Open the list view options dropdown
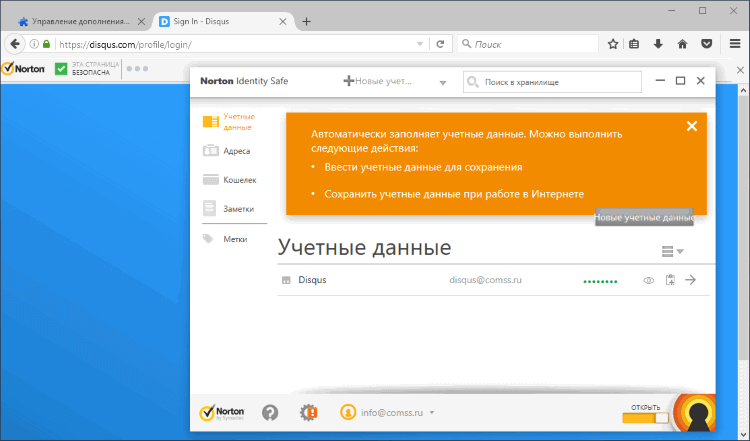The width and height of the screenshot is (750, 441). [x=672, y=251]
